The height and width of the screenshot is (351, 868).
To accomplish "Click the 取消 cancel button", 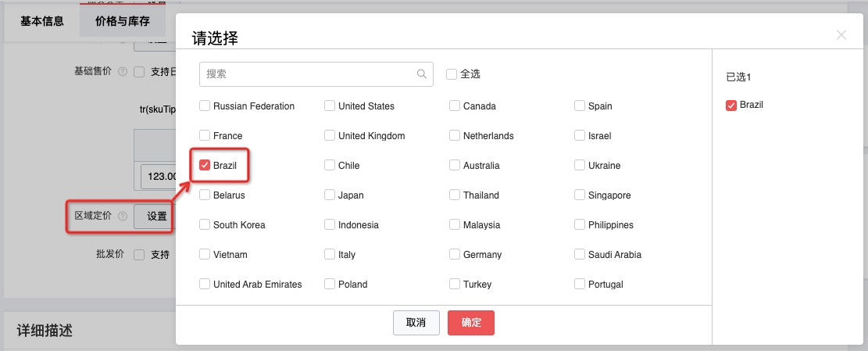I will (416, 323).
